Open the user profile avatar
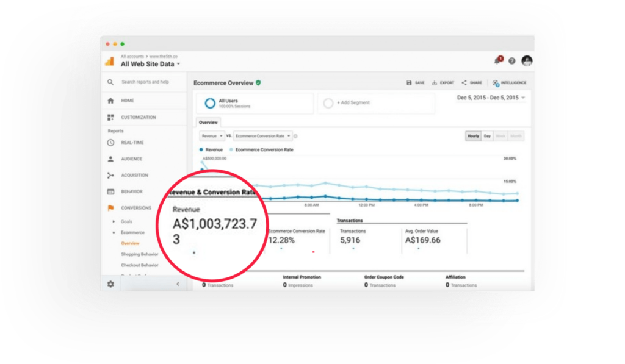The image size is (625, 364). pos(527,60)
